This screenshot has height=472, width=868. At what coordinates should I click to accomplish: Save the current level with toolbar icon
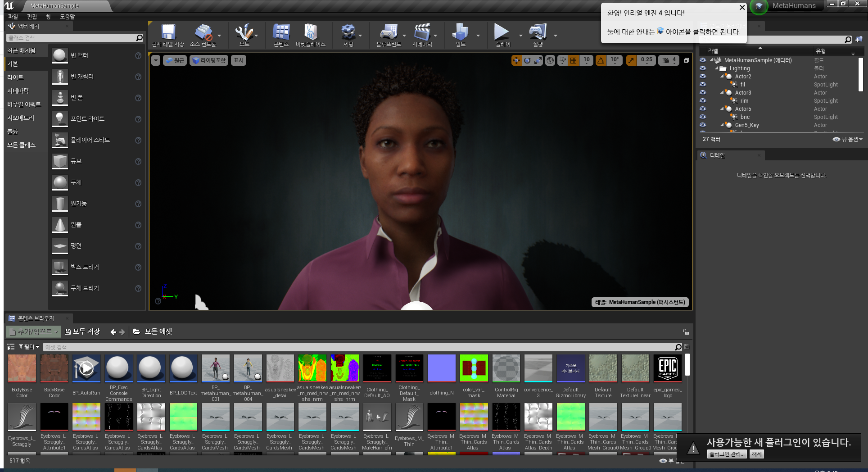(x=168, y=35)
